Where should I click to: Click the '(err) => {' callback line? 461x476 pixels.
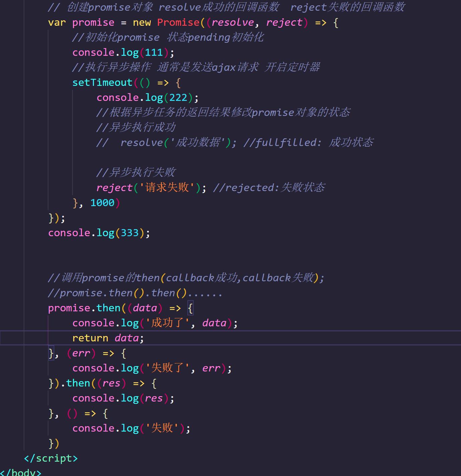pyautogui.click(x=88, y=353)
